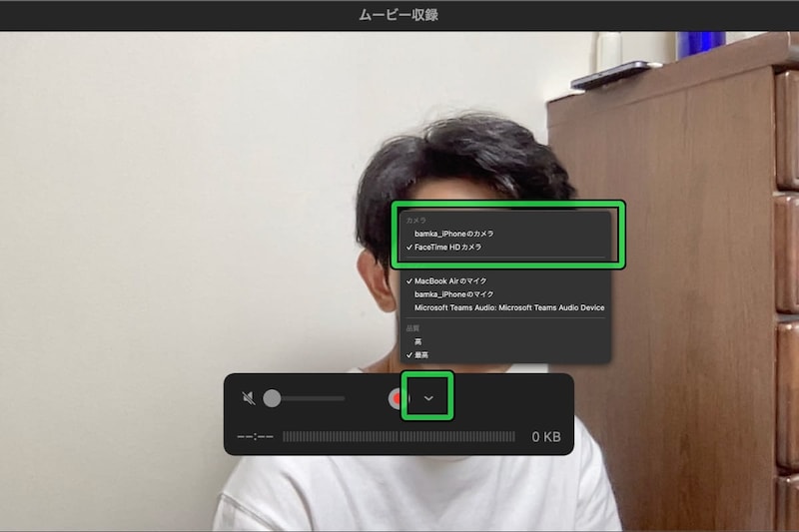Viewport: 799px width, 532px height.
Task: Click the audio input level meter
Action: coord(399,437)
